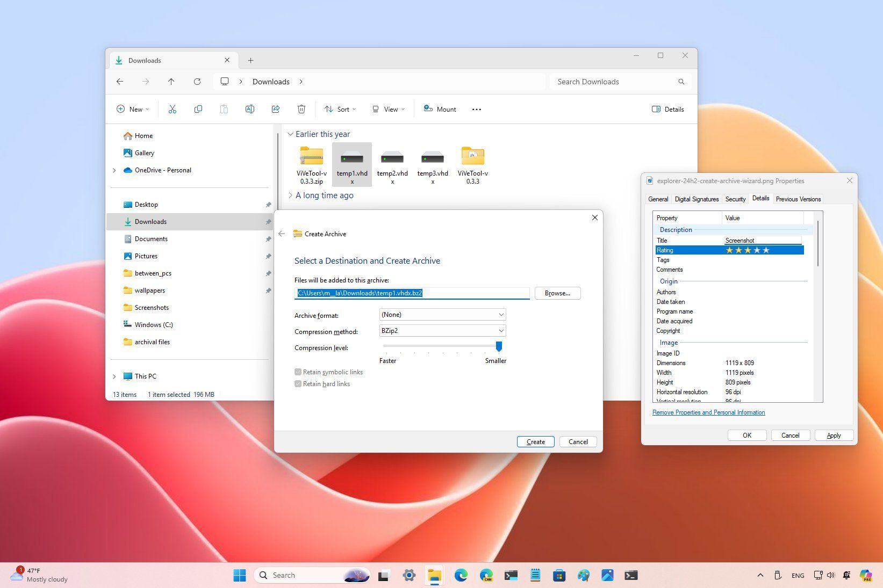The height and width of the screenshot is (588, 883).
Task: Collapse the Earlier this year group
Action: click(290, 134)
